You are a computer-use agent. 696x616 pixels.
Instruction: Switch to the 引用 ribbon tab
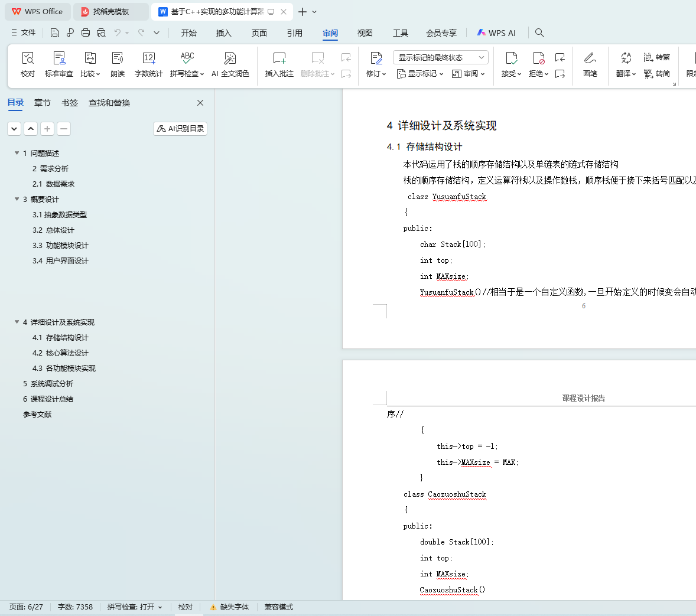(x=294, y=33)
